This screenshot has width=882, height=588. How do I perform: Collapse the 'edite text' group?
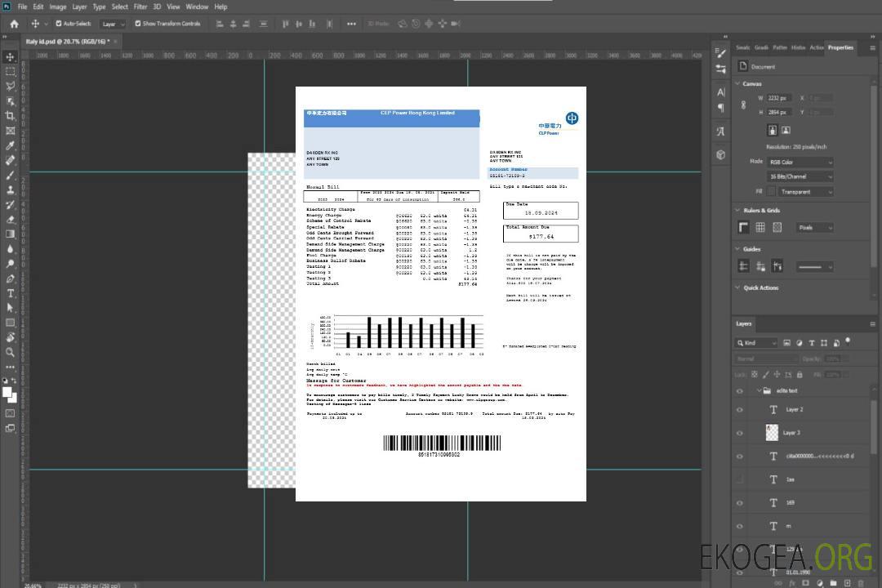(x=759, y=390)
